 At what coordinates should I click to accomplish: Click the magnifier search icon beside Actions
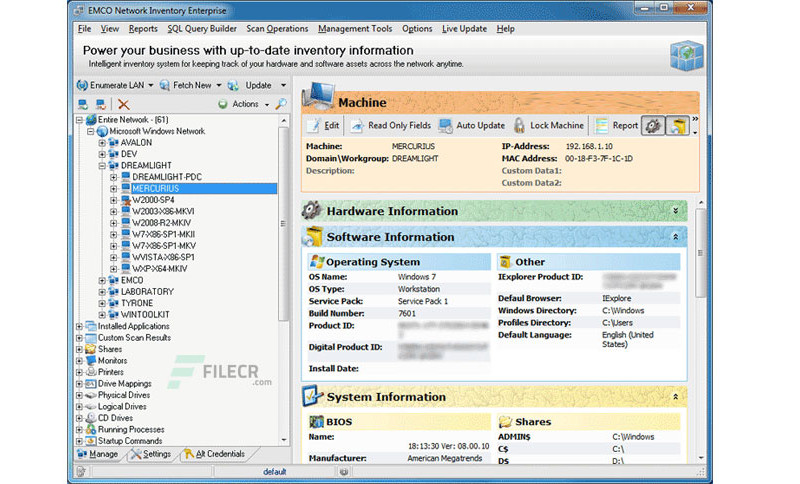[x=281, y=104]
